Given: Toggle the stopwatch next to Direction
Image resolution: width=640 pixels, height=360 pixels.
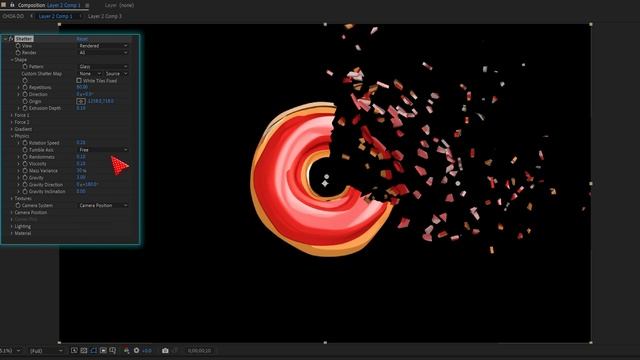Looking at the screenshot, I should (x=25, y=94).
